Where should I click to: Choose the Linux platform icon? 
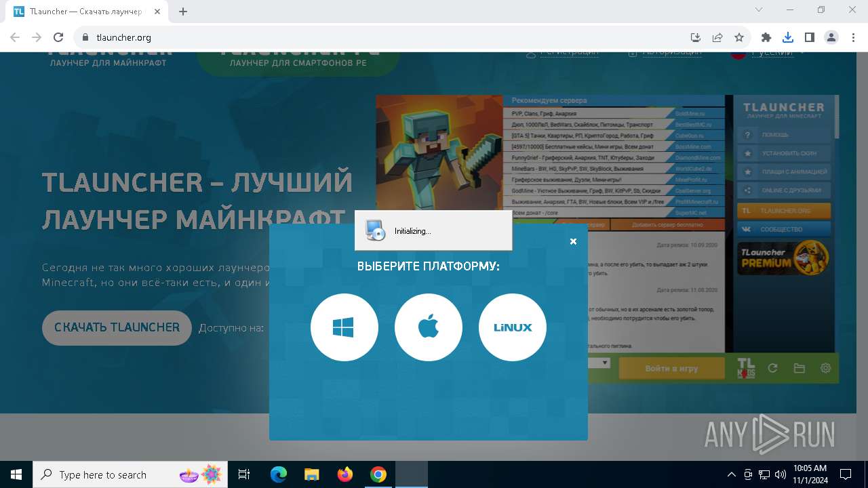(512, 327)
